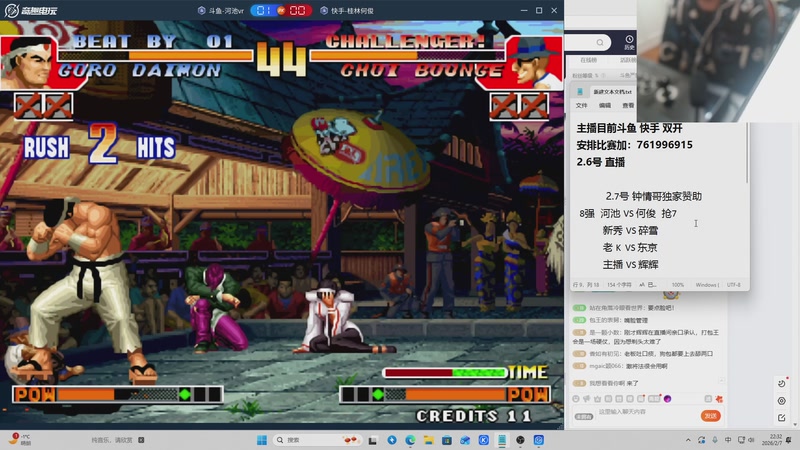
Task: Click the Notepad vertical scrollbar
Action: pos(747,153)
